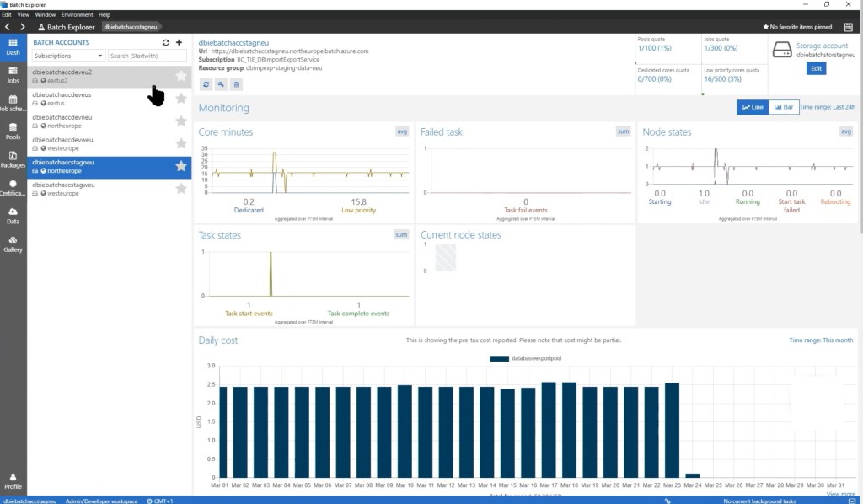Click the plus icon to add batch account
This screenshot has height=504, width=863.
179,42
